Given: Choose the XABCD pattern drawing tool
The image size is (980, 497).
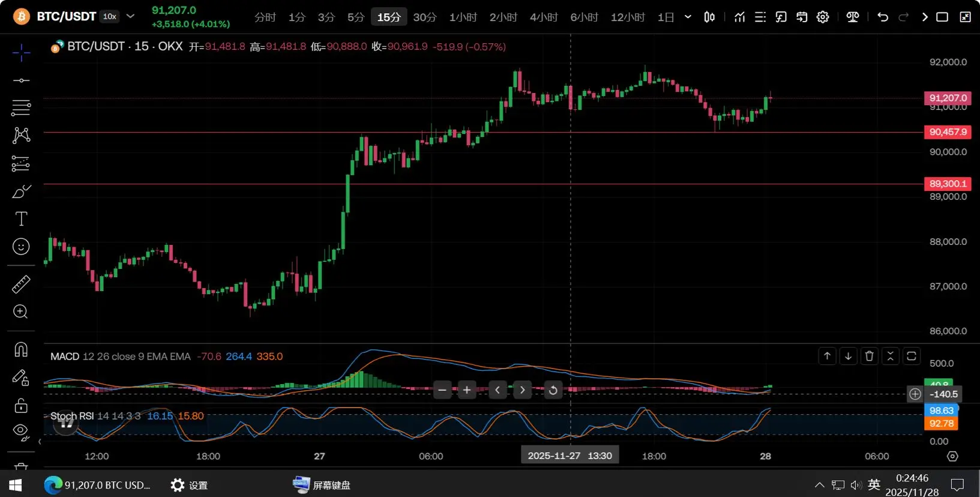Looking at the screenshot, I should click(x=21, y=135).
